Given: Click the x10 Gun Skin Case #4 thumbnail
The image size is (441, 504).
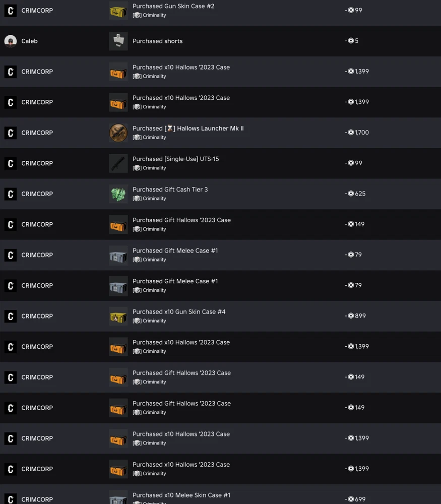Looking at the screenshot, I should point(118,317).
